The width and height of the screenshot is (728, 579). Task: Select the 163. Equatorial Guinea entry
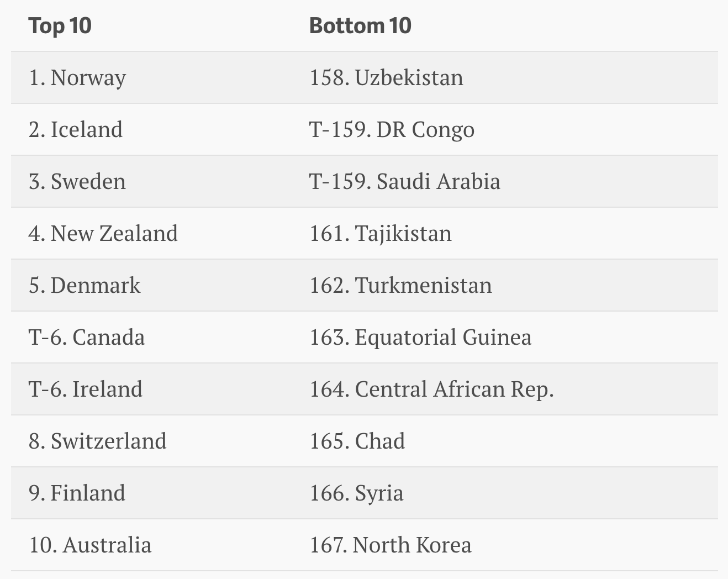click(420, 338)
